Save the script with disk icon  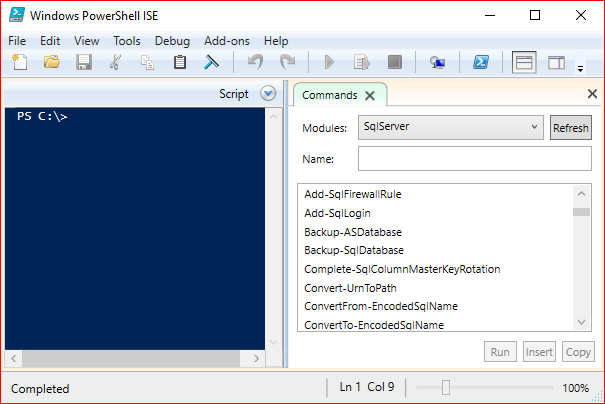(84, 62)
